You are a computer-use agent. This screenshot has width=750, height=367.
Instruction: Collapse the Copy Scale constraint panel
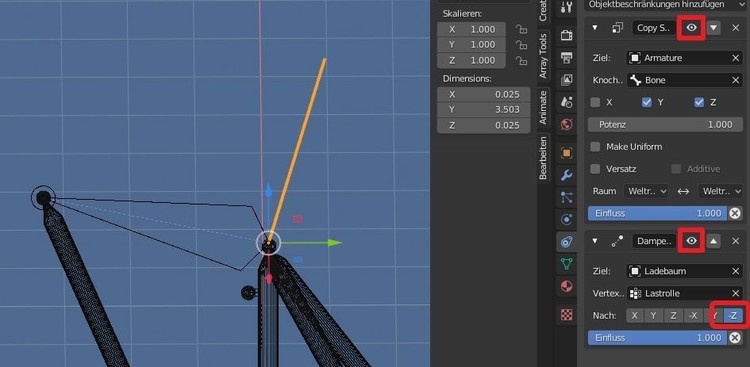pos(595,28)
